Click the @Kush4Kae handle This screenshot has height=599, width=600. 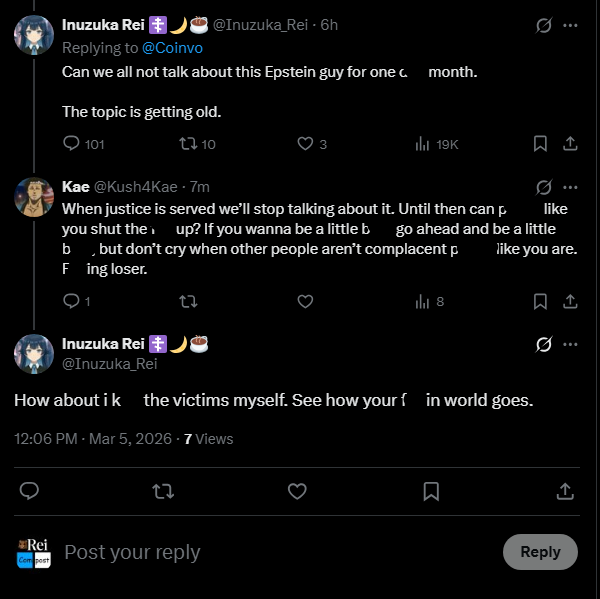tap(135, 187)
